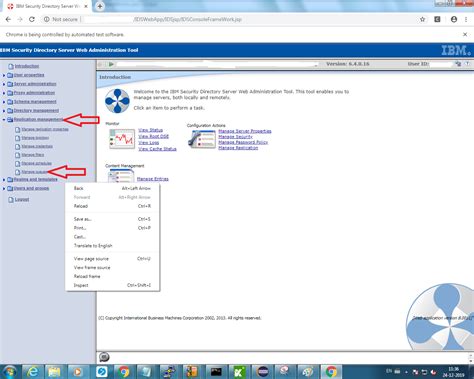Choose Cast... in the context menu
This screenshot has height=379, width=474.
(112, 237)
